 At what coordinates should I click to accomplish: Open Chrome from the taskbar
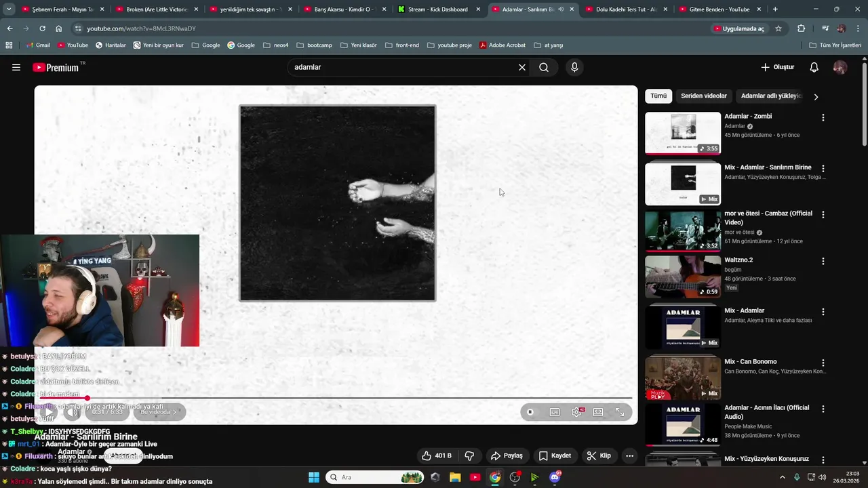495,477
